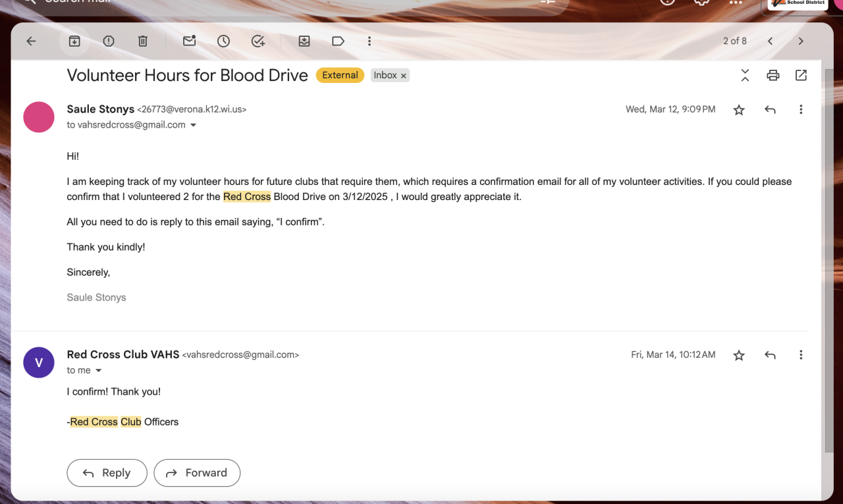Open the toolbar's More options menu

pos(369,41)
